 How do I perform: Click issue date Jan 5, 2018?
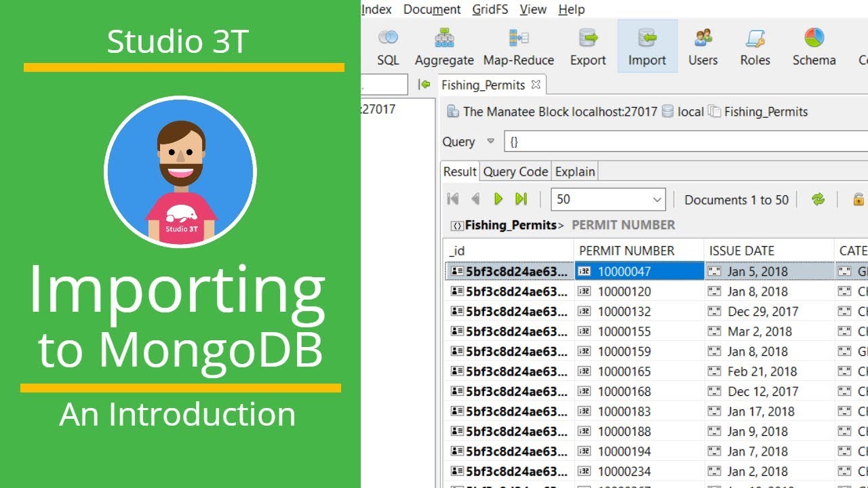coord(770,271)
